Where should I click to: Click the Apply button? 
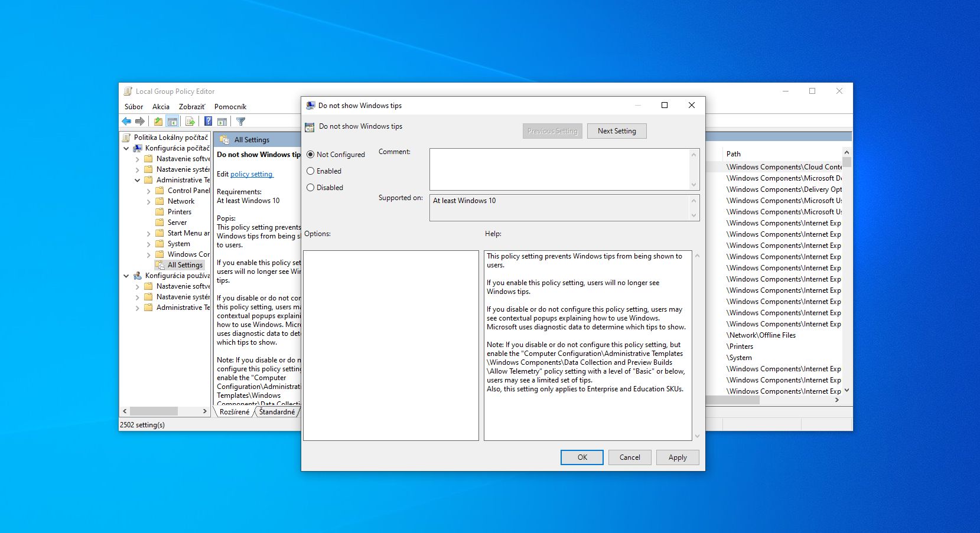tap(678, 457)
